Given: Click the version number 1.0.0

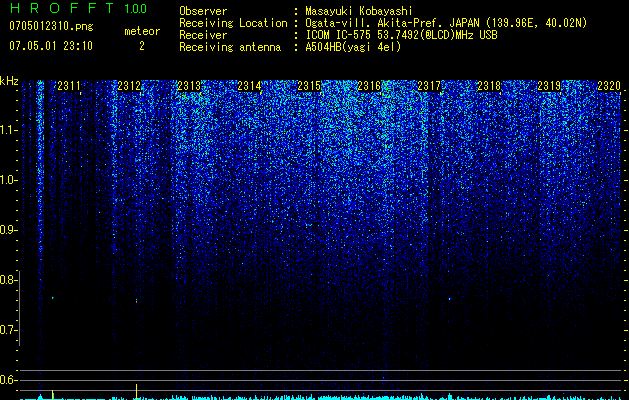Looking at the screenshot, I should [136, 8].
